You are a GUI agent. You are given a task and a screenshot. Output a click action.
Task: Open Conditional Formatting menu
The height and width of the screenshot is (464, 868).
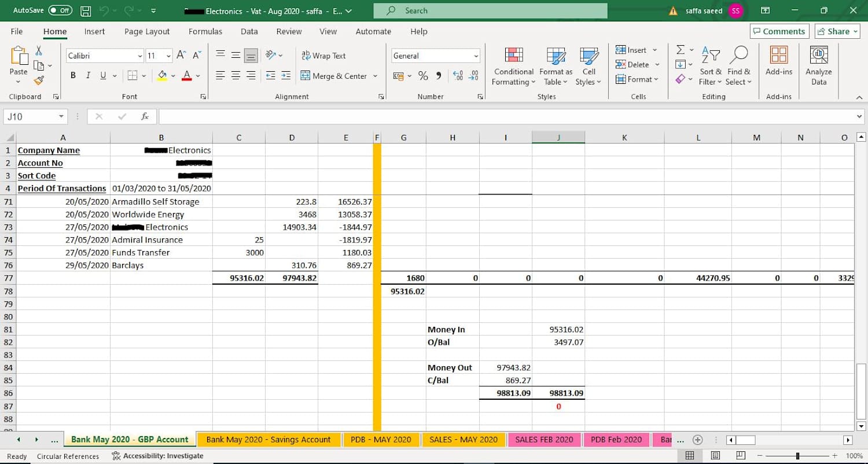point(514,66)
